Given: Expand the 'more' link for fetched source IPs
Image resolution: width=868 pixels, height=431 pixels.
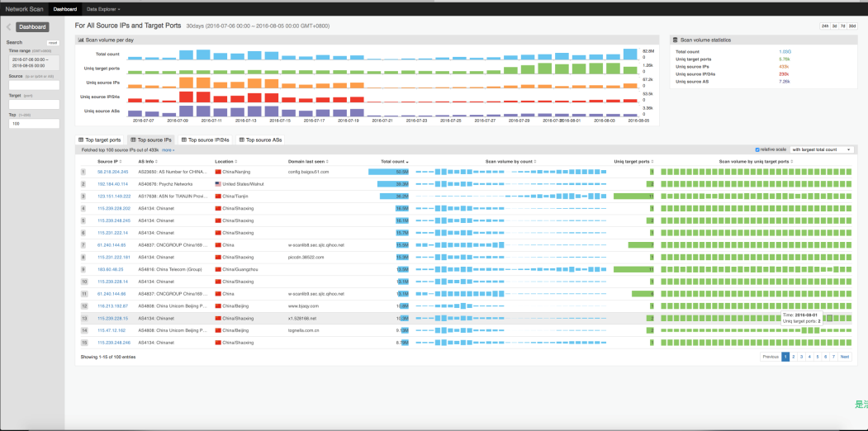Looking at the screenshot, I should [x=168, y=150].
